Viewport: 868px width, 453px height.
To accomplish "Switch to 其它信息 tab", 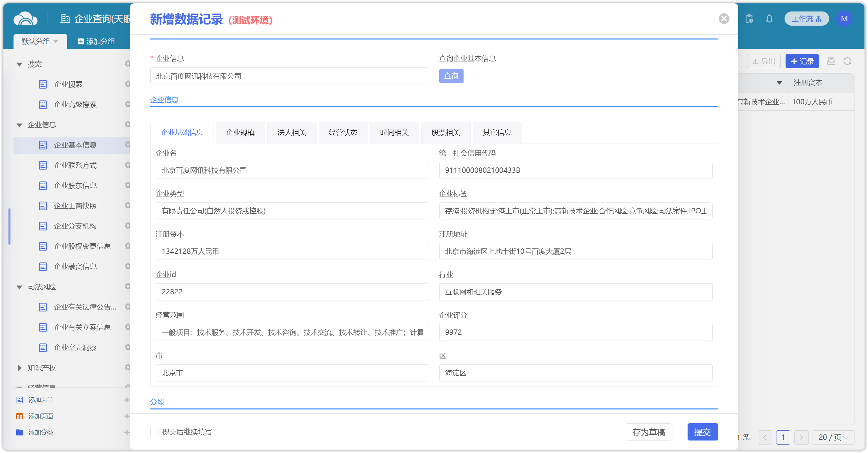I will point(497,132).
